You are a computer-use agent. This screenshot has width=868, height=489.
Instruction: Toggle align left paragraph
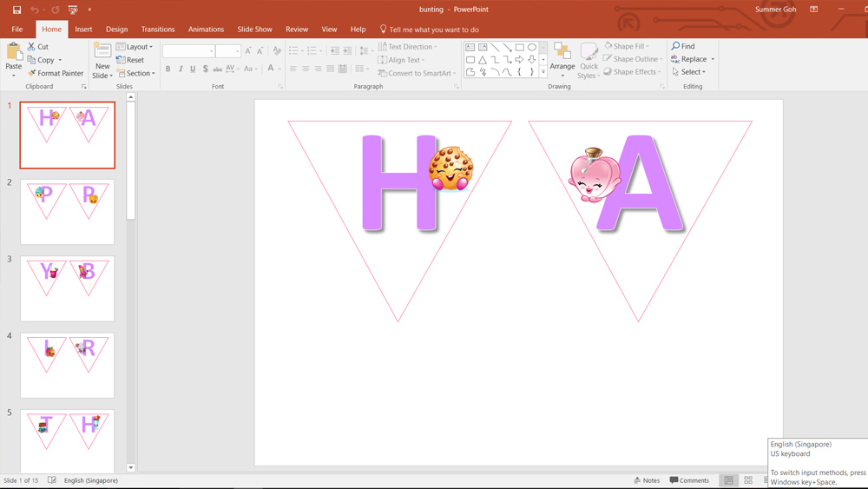pyautogui.click(x=293, y=69)
